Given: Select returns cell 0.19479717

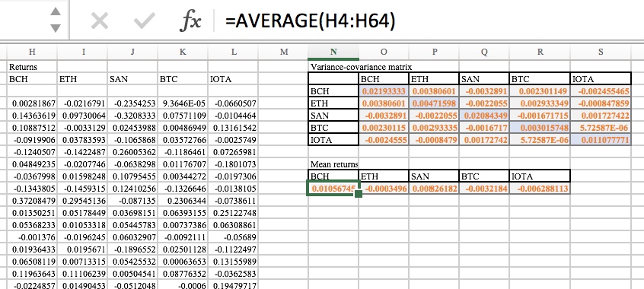Looking at the screenshot, I should tap(233, 285).
